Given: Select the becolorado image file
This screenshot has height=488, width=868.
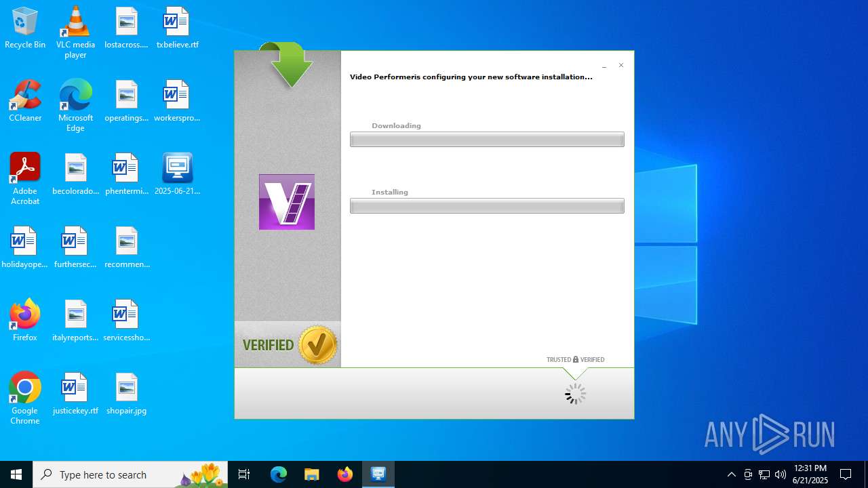Looking at the screenshot, I should pos(75,175).
